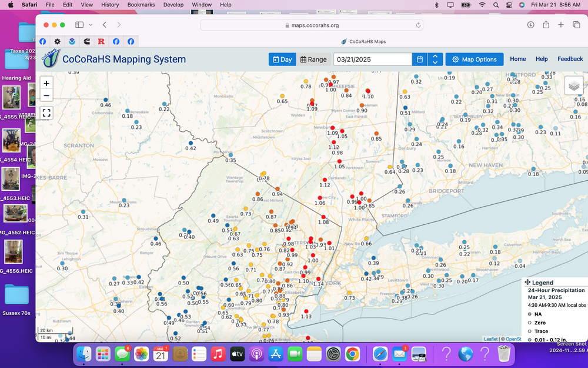Select the 0.42 blue marker near Scranton

[x=191, y=143]
